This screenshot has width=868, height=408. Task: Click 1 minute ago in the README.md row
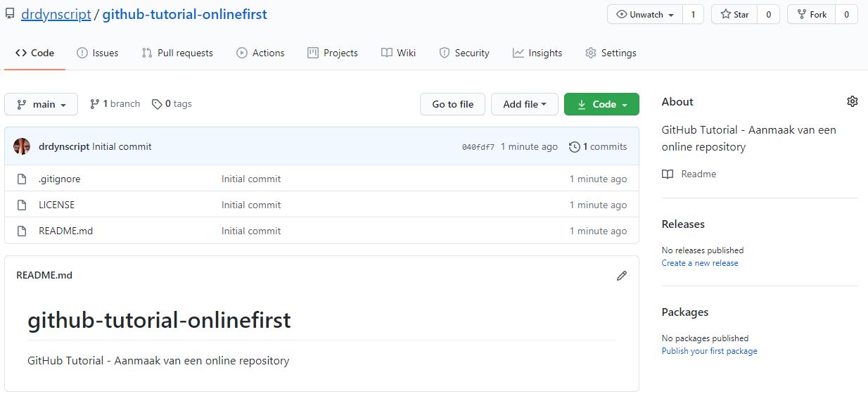[x=598, y=231]
